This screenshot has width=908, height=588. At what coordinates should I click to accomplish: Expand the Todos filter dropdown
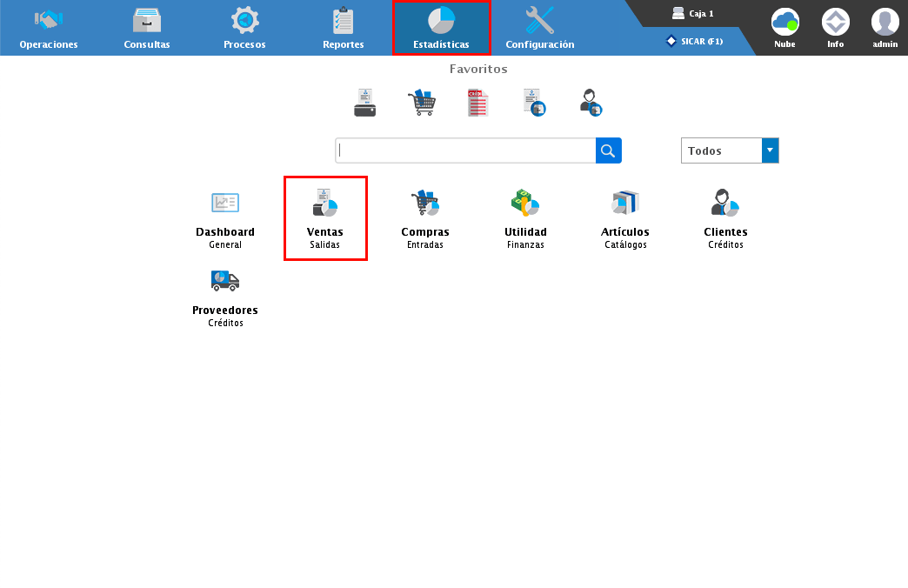[x=770, y=150]
